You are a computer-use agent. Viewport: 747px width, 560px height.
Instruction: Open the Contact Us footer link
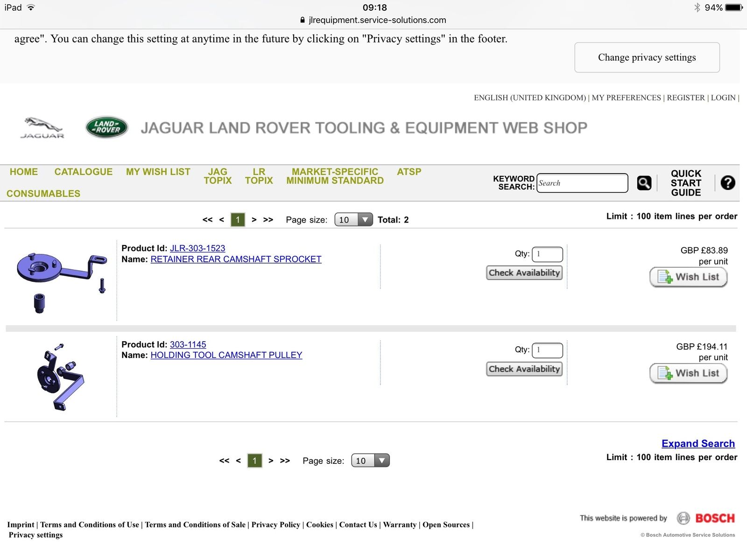point(358,525)
